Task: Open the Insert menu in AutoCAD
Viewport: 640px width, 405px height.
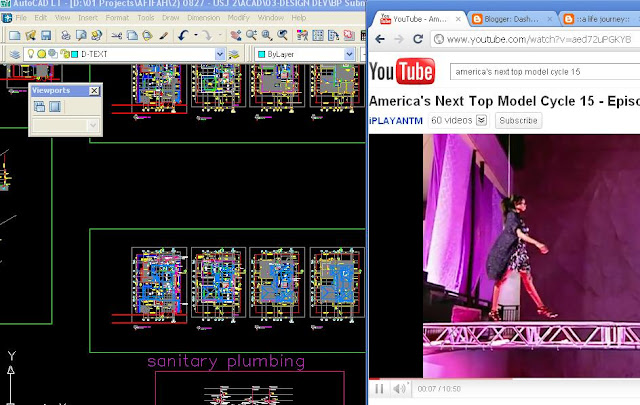Action: pos(88,18)
